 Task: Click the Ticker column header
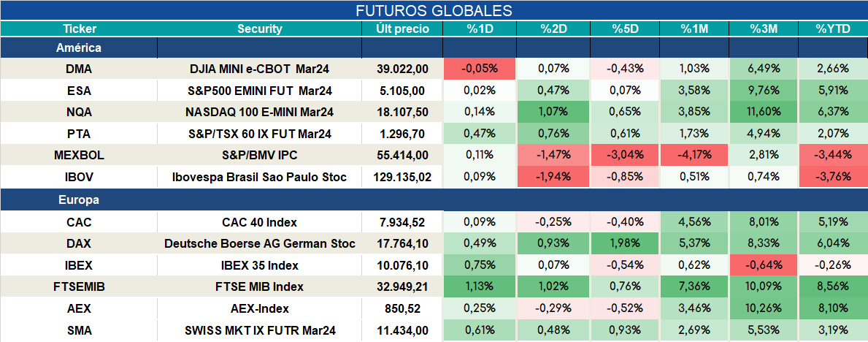[x=79, y=29]
